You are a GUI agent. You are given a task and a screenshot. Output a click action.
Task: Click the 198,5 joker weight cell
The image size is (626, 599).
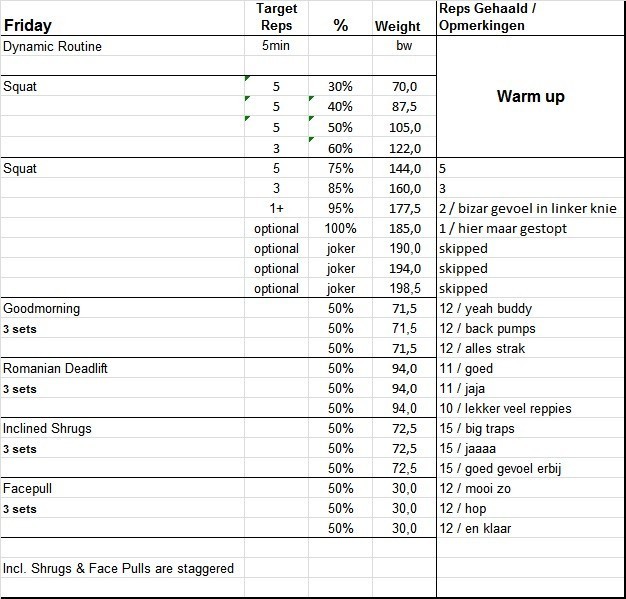pyautogui.click(x=404, y=288)
